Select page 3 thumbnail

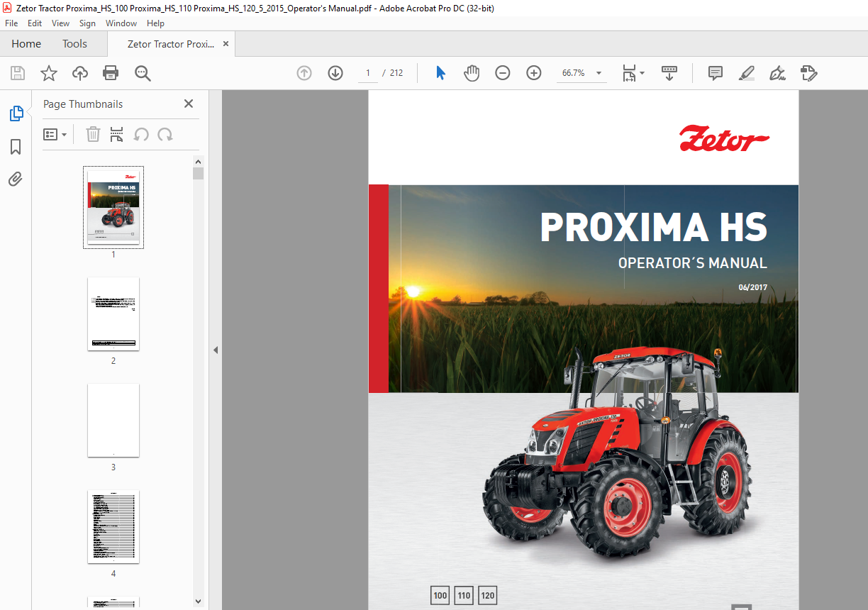(113, 420)
